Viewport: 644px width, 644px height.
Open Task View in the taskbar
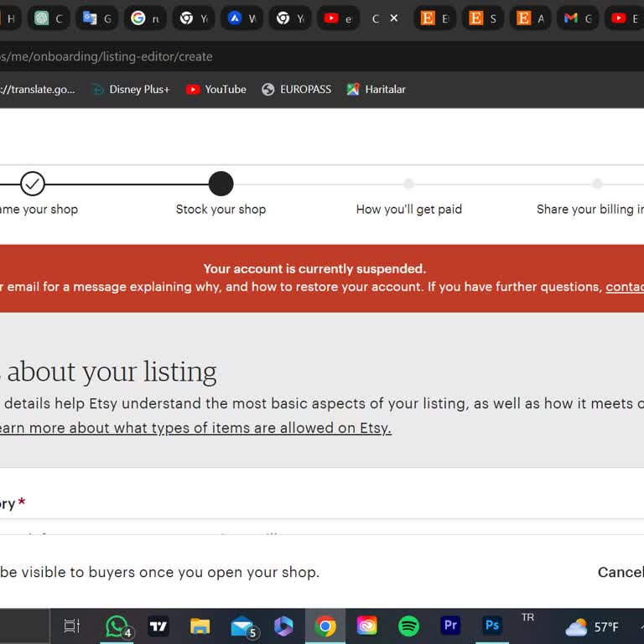click(72, 626)
